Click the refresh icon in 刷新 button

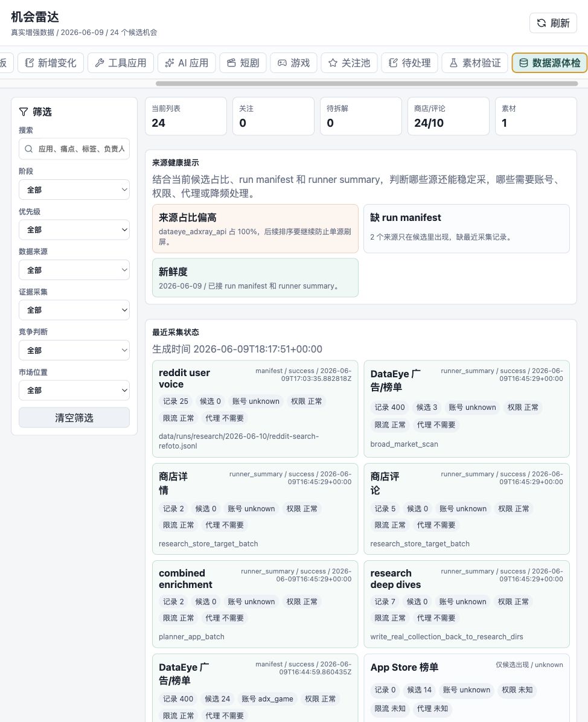(x=542, y=23)
